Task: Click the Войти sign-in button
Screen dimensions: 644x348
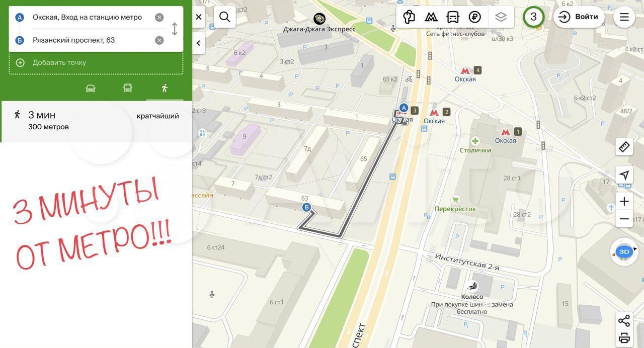Action: 579,17
